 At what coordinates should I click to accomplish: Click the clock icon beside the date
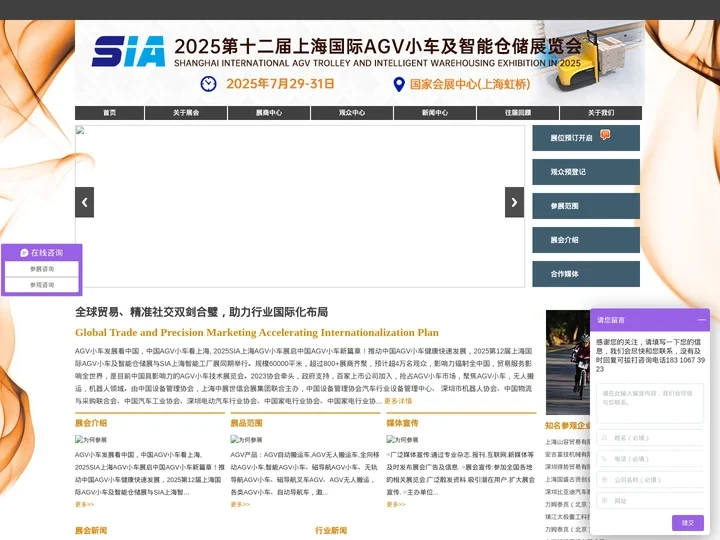(208, 84)
